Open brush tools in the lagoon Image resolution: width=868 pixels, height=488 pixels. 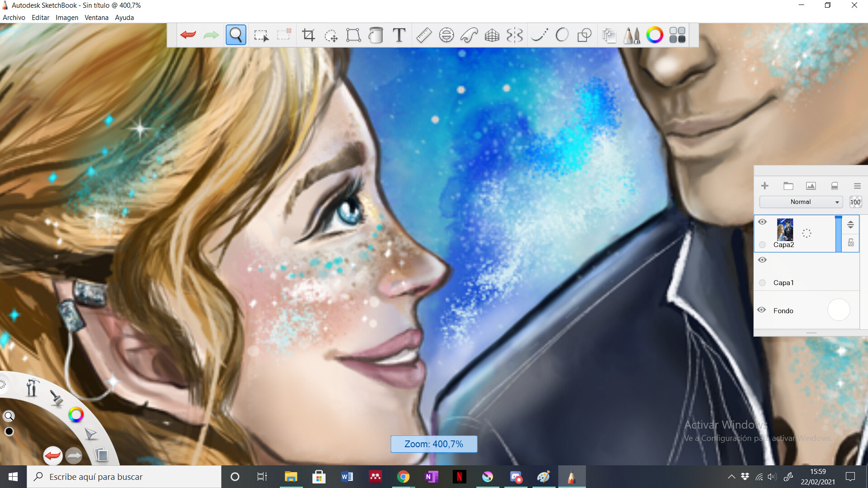pyautogui.click(x=32, y=387)
